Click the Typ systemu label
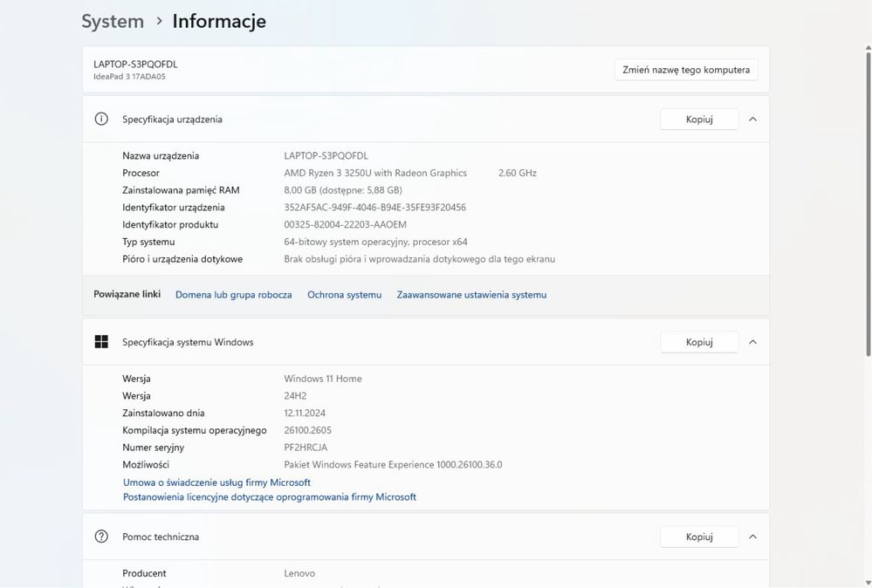 (148, 242)
